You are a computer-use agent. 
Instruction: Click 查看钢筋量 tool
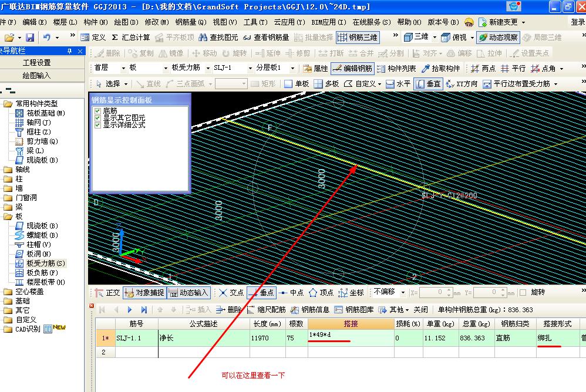click(x=266, y=38)
